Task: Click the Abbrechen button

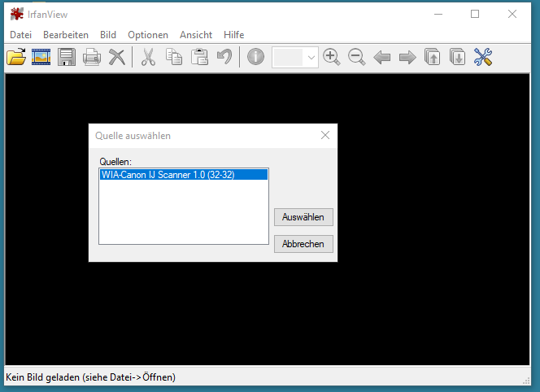Action: [x=303, y=244]
